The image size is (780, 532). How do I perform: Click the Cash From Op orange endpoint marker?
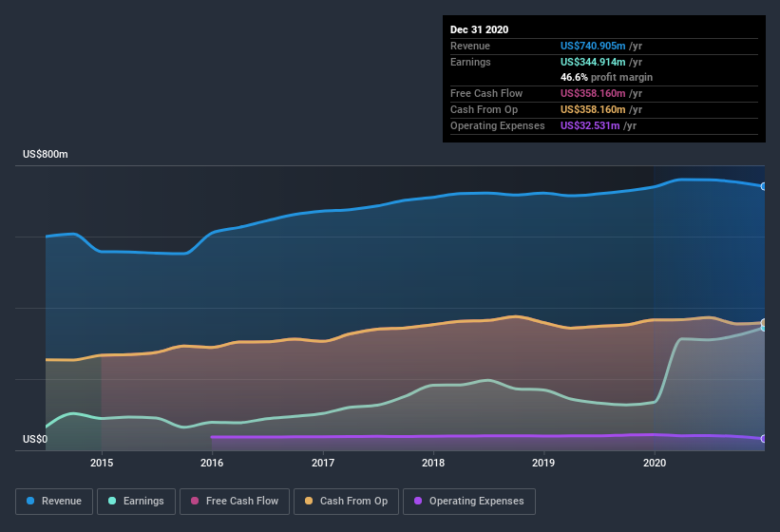764,323
